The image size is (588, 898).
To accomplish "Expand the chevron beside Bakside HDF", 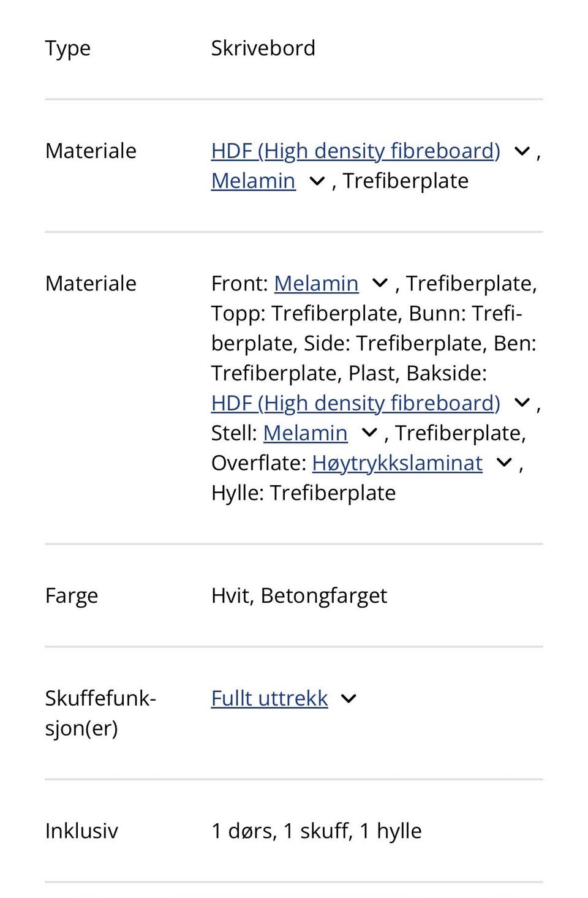I will click(x=522, y=402).
